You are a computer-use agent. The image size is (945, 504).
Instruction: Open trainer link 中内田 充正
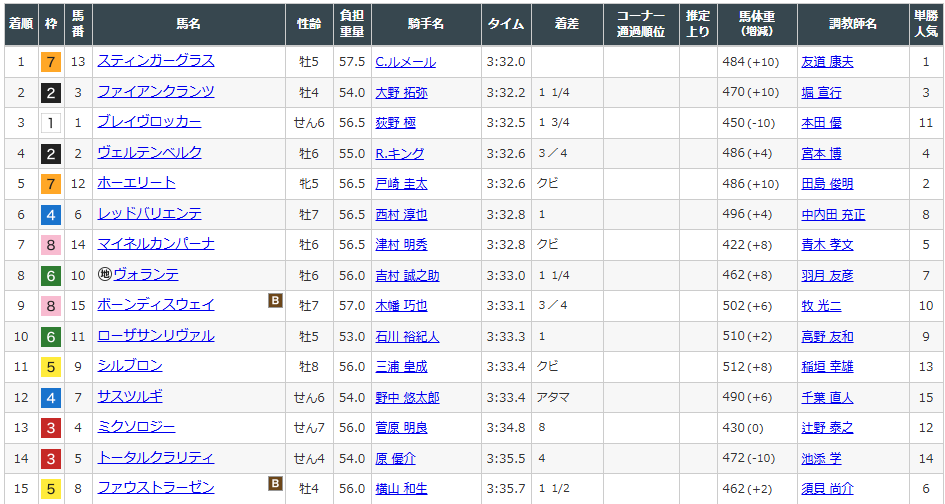coord(833,215)
